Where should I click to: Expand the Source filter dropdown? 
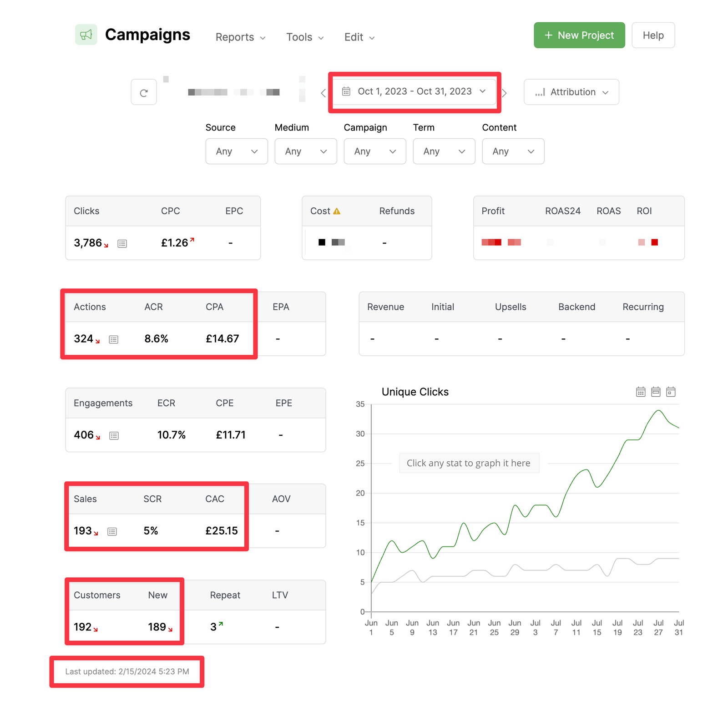pyautogui.click(x=237, y=151)
